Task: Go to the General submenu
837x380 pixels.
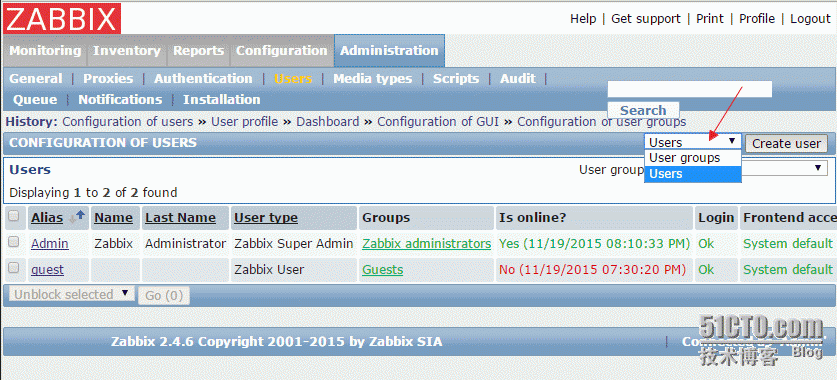Action: pyautogui.click(x=36, y=78)
